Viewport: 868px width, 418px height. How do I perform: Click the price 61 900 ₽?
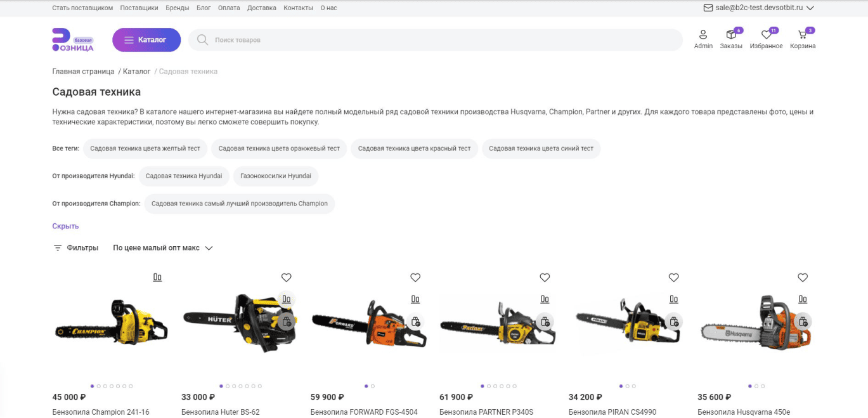456,397
